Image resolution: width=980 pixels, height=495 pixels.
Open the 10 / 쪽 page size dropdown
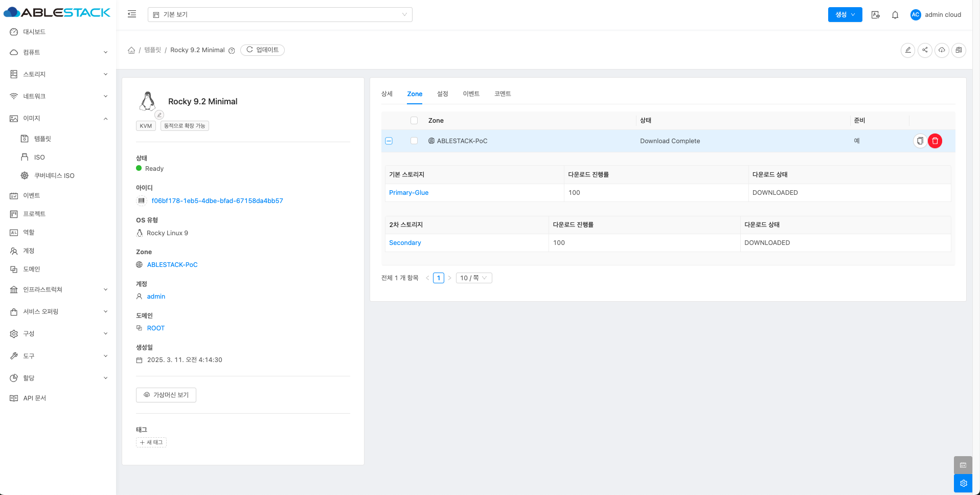(x=473, y=278)
